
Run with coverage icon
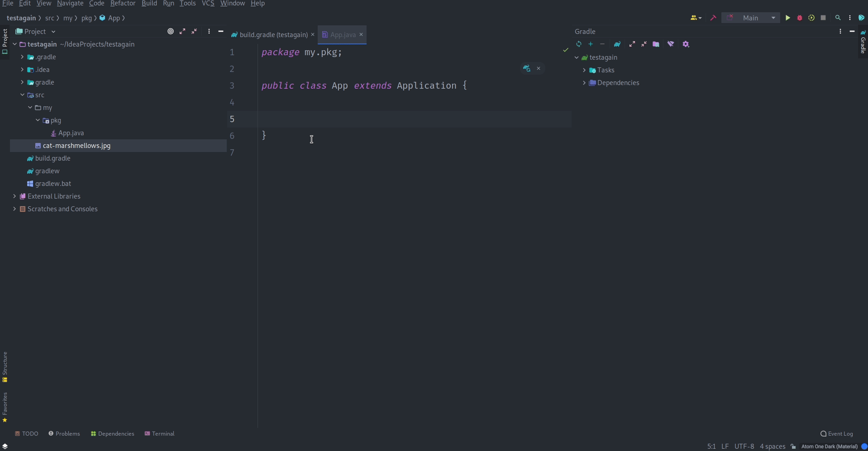coord(811,18)
